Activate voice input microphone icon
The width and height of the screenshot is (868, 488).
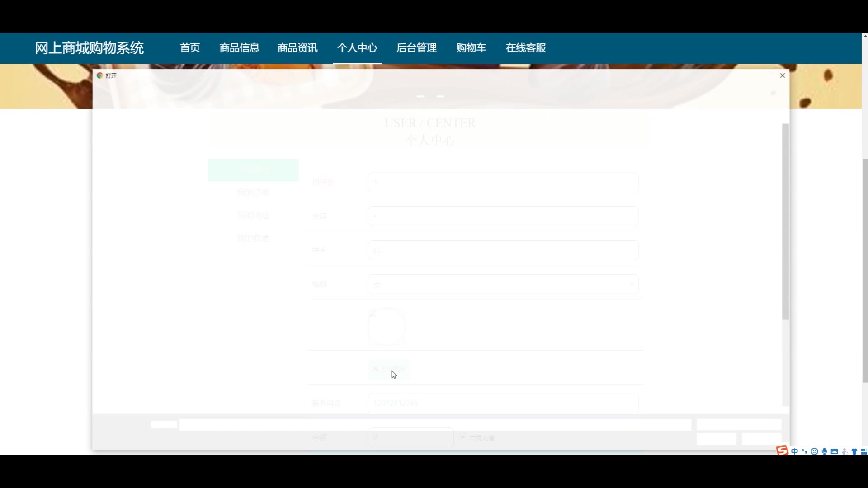pyautogui.click(x=825, y=451)
